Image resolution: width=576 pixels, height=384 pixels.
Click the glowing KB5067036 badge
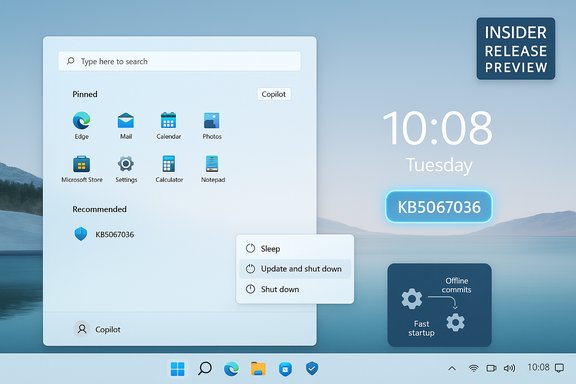439,207
